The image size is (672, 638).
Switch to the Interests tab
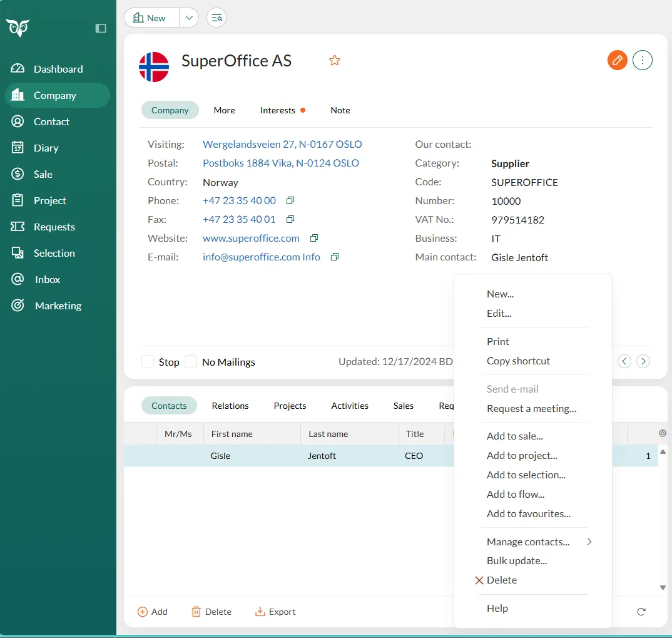pyautogui.click(x=278, y=110)
